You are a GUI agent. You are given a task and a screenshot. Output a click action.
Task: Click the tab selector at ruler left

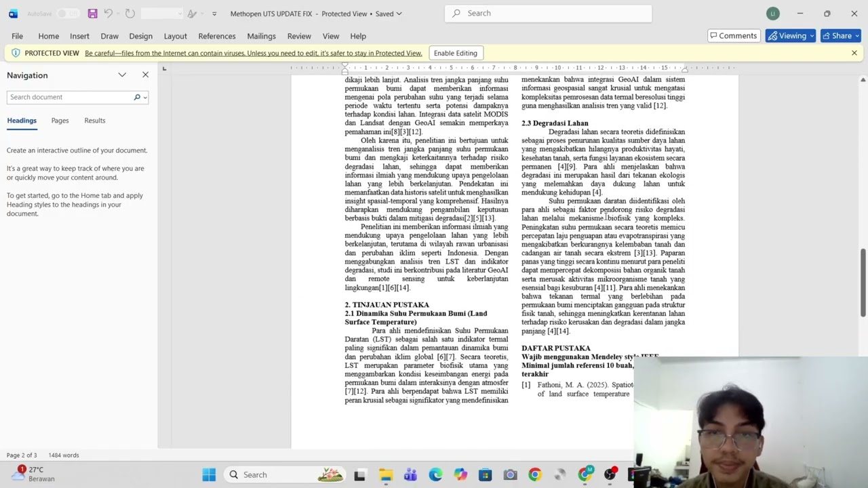coord(164,68)
